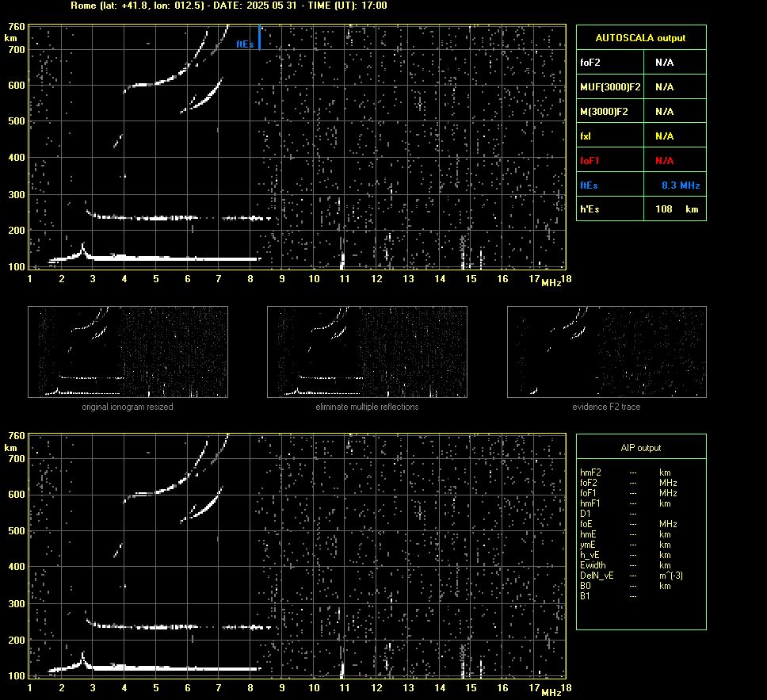Click the foF2 row label in the AUTOSCALA table
Screen dimensions: 767x700
tap(590, 63)
